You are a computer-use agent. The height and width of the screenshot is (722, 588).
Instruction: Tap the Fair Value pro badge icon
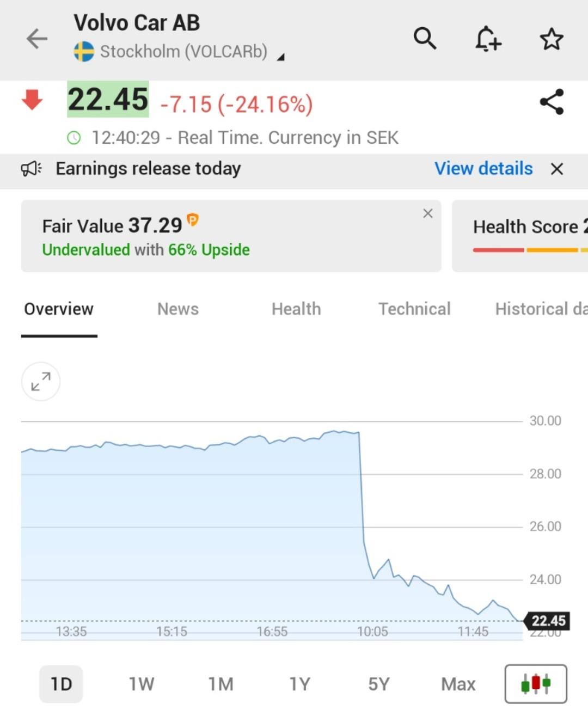193,220
